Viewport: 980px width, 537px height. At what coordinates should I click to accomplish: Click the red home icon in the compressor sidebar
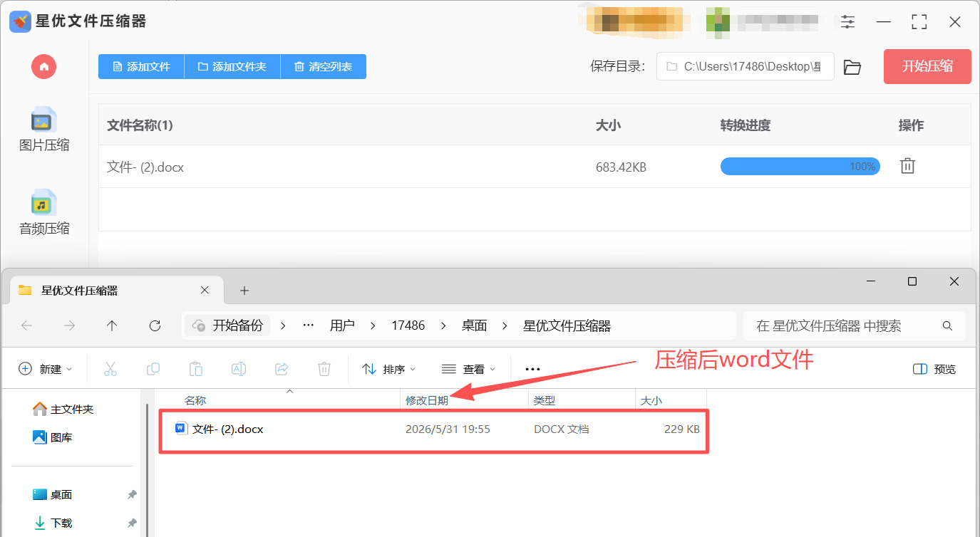pyautogui.click(x=44, y=67)
